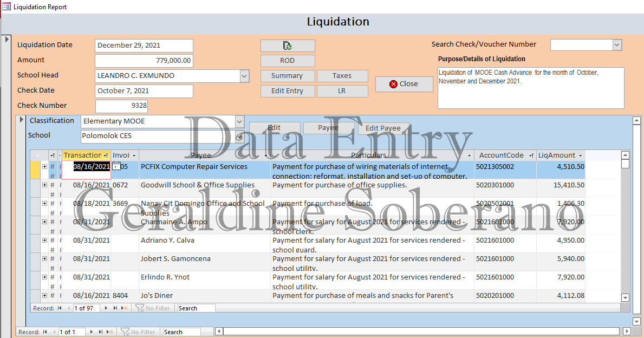The width and height of the screenshot is (644, 338).
Task: Open the AccountCode column sort/filter arrow
Action: pos(531,155)
